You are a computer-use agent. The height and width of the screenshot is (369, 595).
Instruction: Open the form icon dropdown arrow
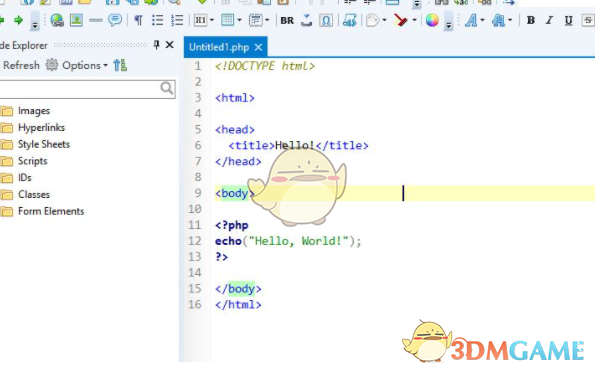pyautogui.click(x=267, y=20)
